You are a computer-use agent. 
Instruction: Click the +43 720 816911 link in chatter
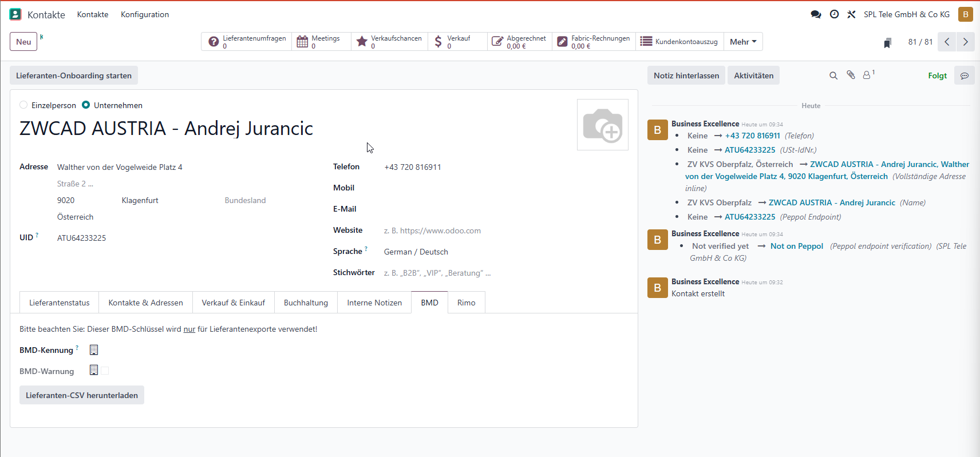click(x=752, y=136)
